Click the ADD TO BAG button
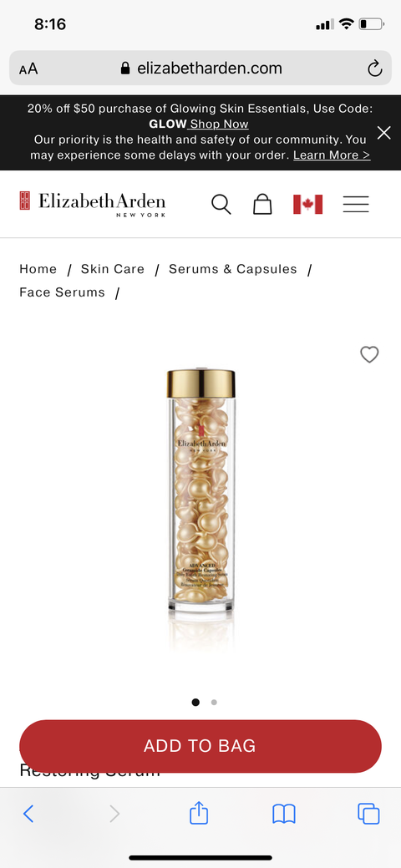 point(200,746)
